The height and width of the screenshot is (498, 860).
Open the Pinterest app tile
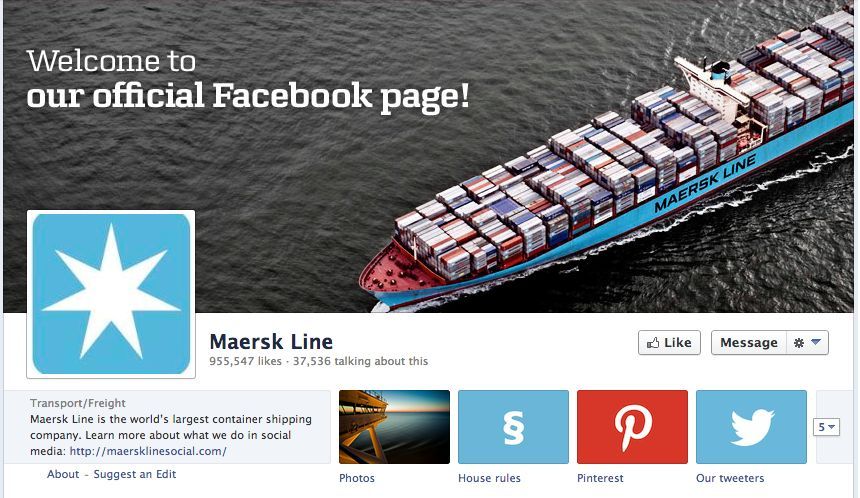(632, 427)
